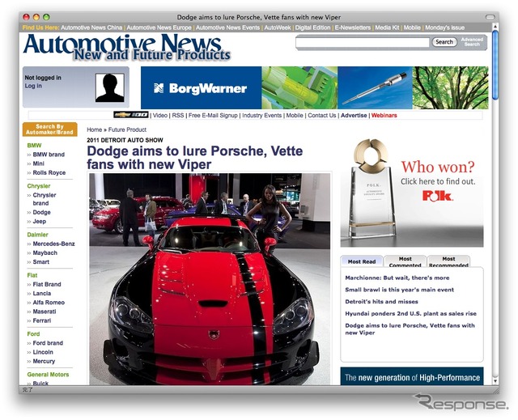
Task: Click the toolbar toggle pill in title bar
Action: (490, 17)
